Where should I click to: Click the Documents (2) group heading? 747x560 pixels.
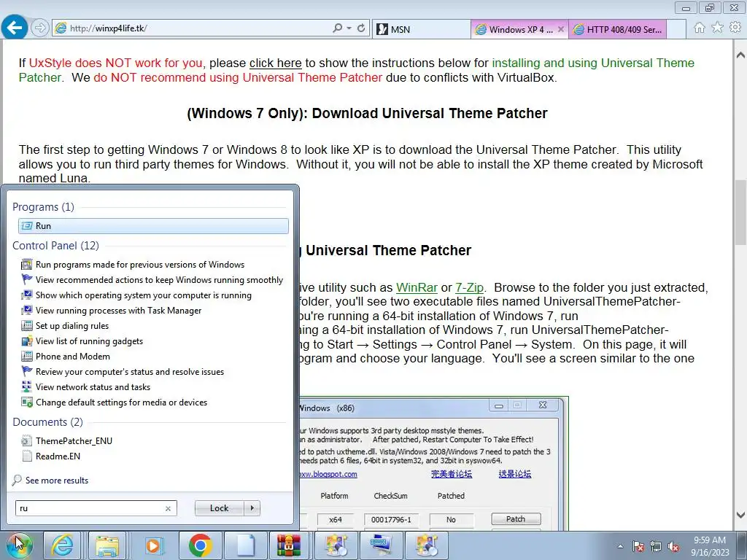pyautogui.click(x=47, y=422)
